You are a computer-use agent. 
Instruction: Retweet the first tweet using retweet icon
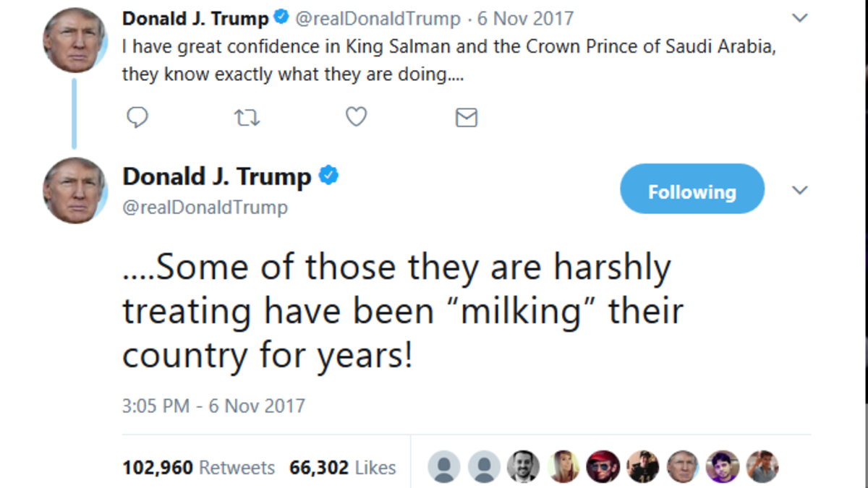247,116
